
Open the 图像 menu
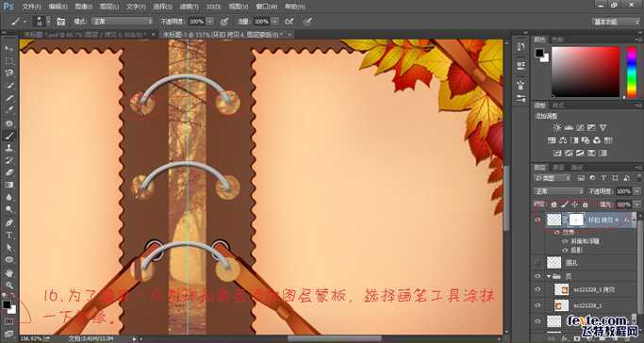point(84,7)
